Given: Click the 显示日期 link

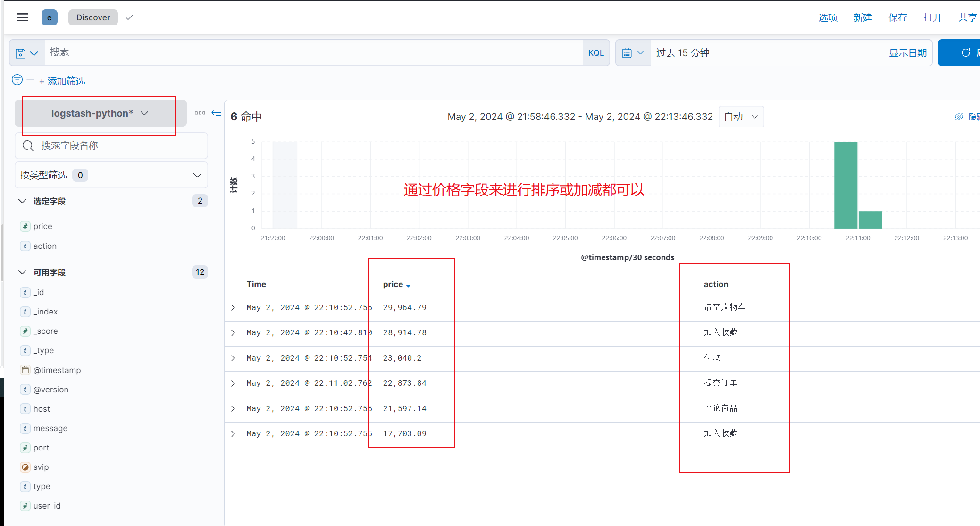Looking at the screenshot, I should pos(907,53).
